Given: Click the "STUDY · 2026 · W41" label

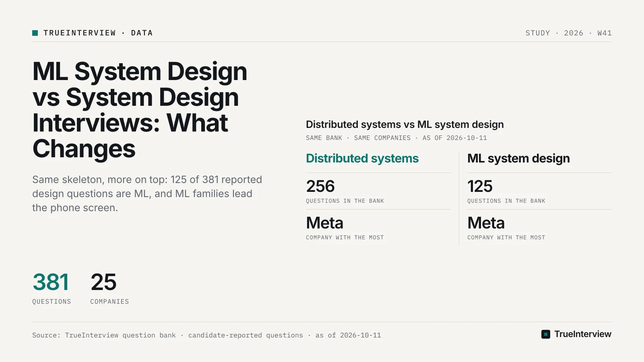Looking at the screenshot, I should pyautogui.click(x=568, y=33).
